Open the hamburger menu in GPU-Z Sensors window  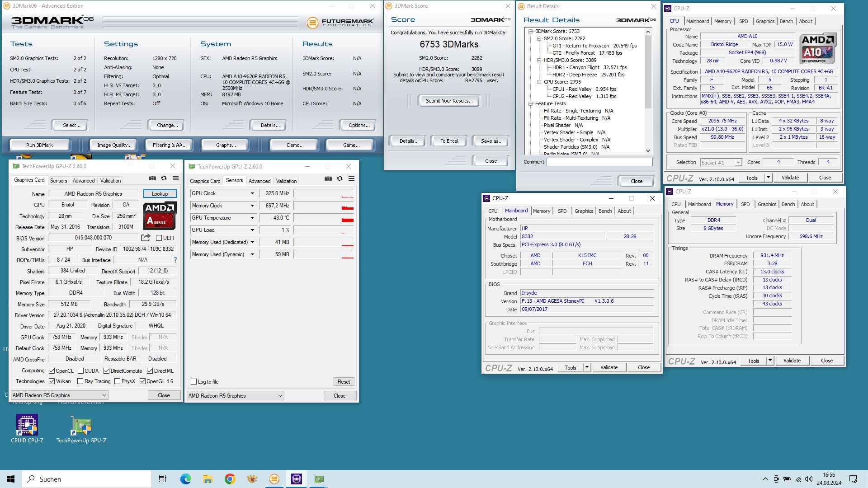(351, 179)
